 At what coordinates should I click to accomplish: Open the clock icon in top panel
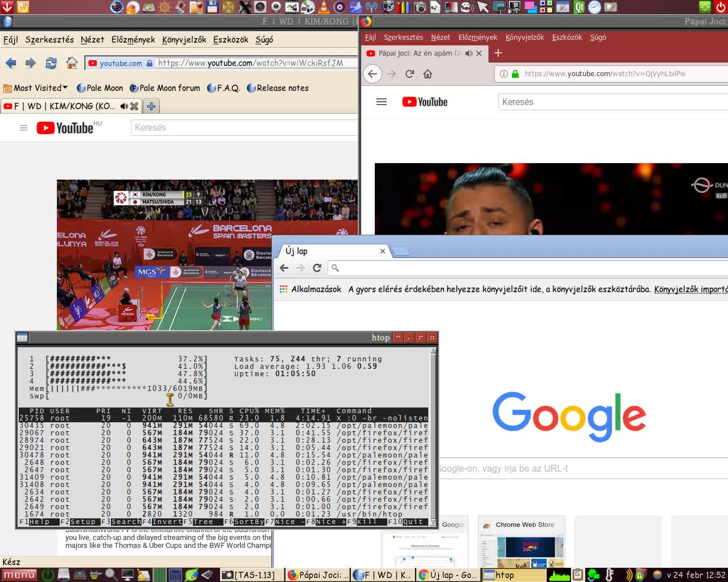594,7
